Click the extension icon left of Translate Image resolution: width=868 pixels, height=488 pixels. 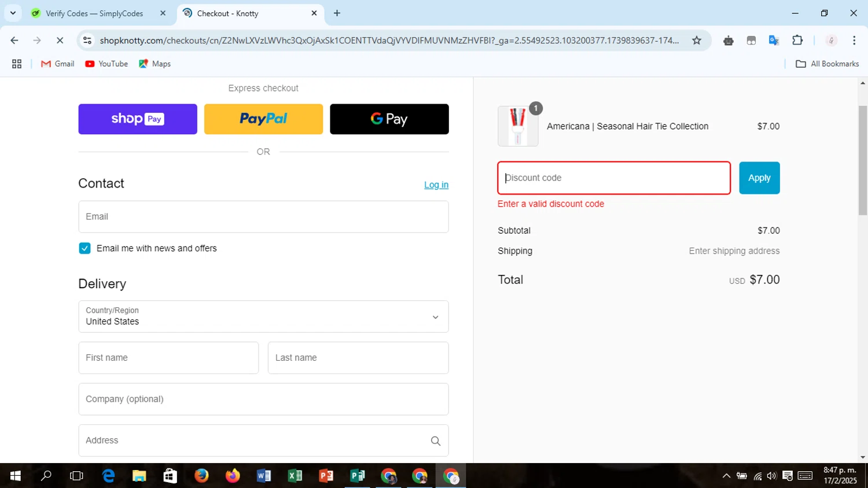tap(751, 41)
